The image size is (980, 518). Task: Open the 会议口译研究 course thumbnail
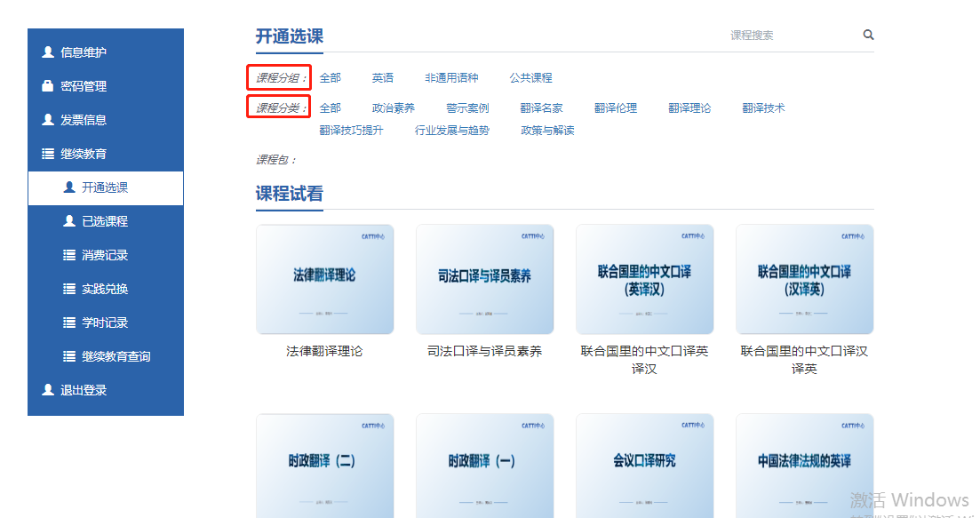[x=644, y=464]
